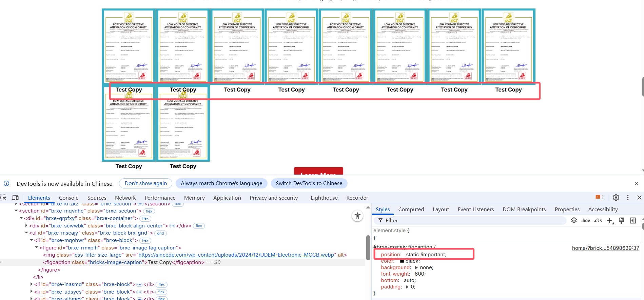Open the Recorder tab
644x300 pixels.
click(357, 198)
